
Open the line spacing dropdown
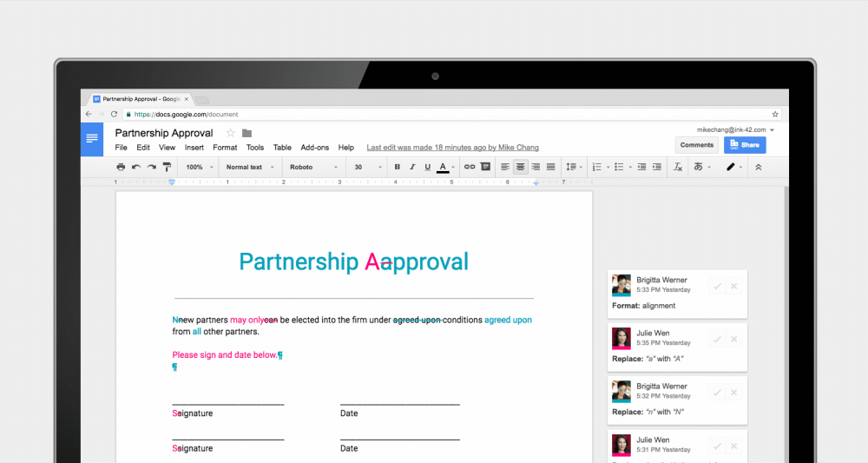point(574,167)
